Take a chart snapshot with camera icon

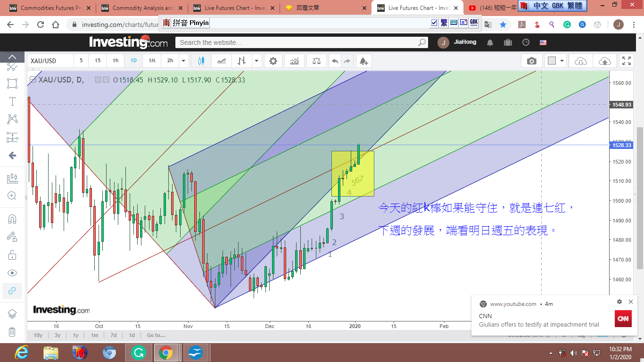(531, 61)
